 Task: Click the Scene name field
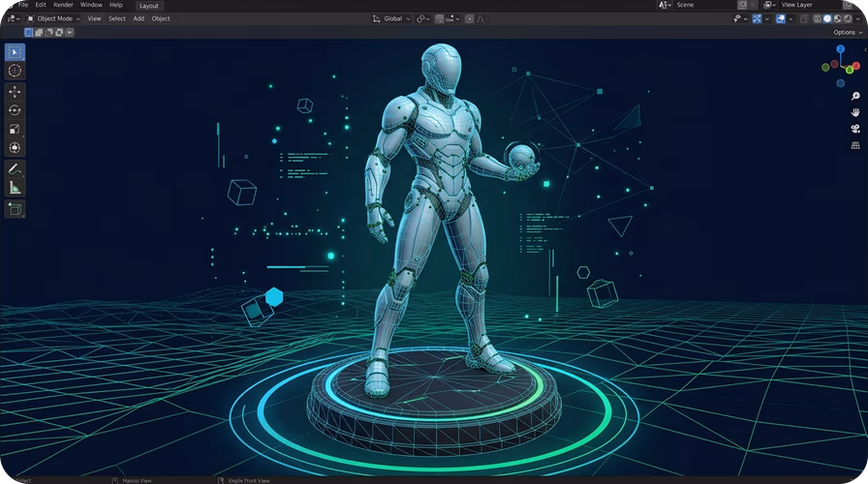[704, 5]
